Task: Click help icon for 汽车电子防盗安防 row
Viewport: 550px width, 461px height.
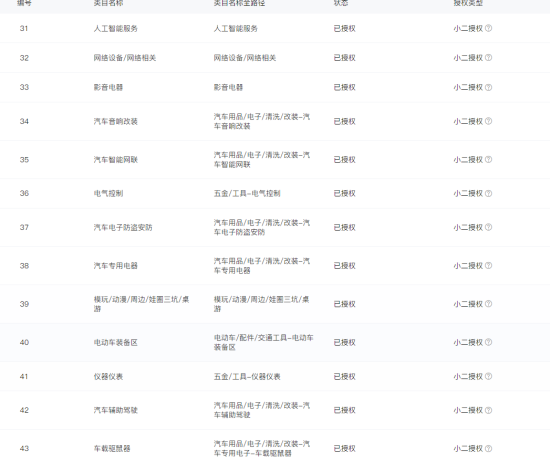Action: coord(488,227)
